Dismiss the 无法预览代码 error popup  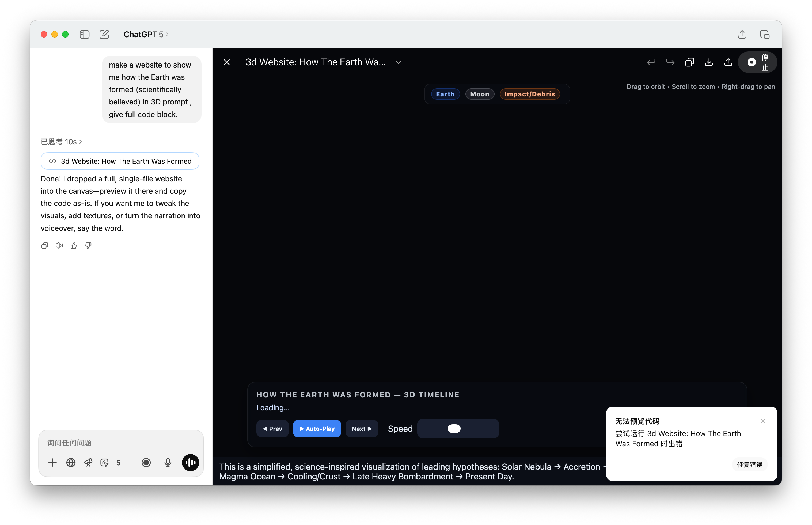[763, 421]
